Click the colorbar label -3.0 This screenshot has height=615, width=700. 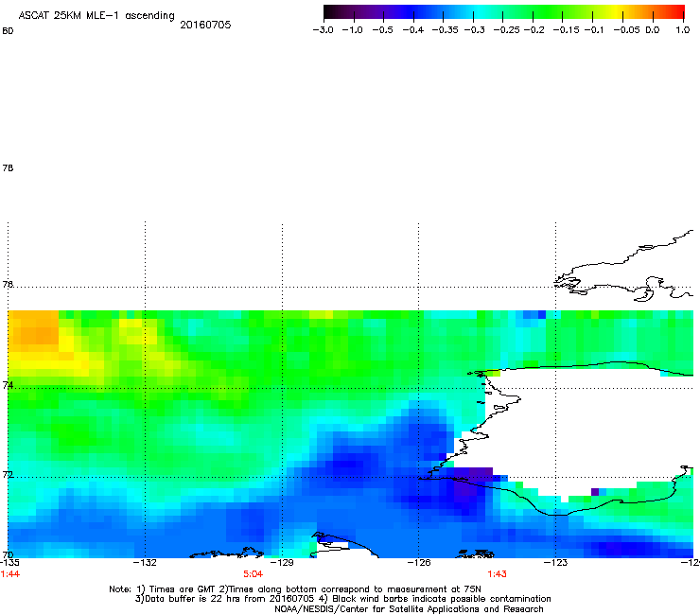click(x=324, y=30)
